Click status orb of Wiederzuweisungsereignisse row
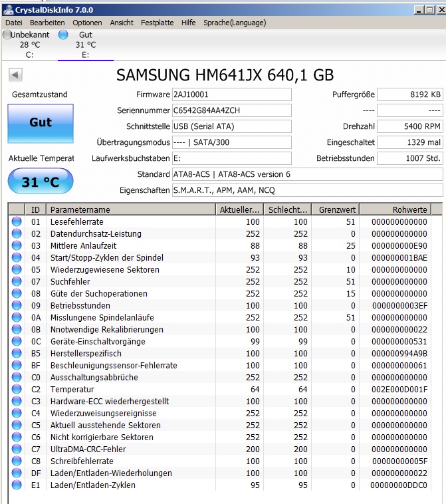Image resolution: width=446 pixels, height=504 pixels. (17, 413)
